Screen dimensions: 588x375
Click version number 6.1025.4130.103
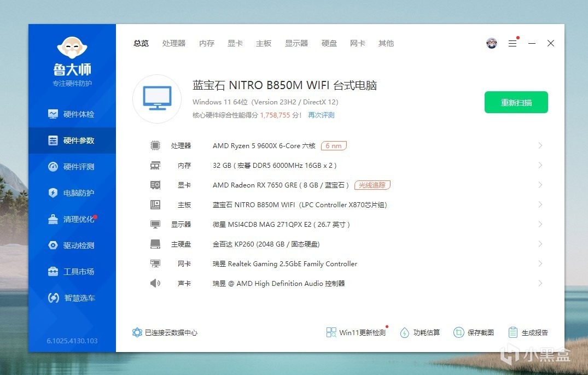click(x=72, y=341)
